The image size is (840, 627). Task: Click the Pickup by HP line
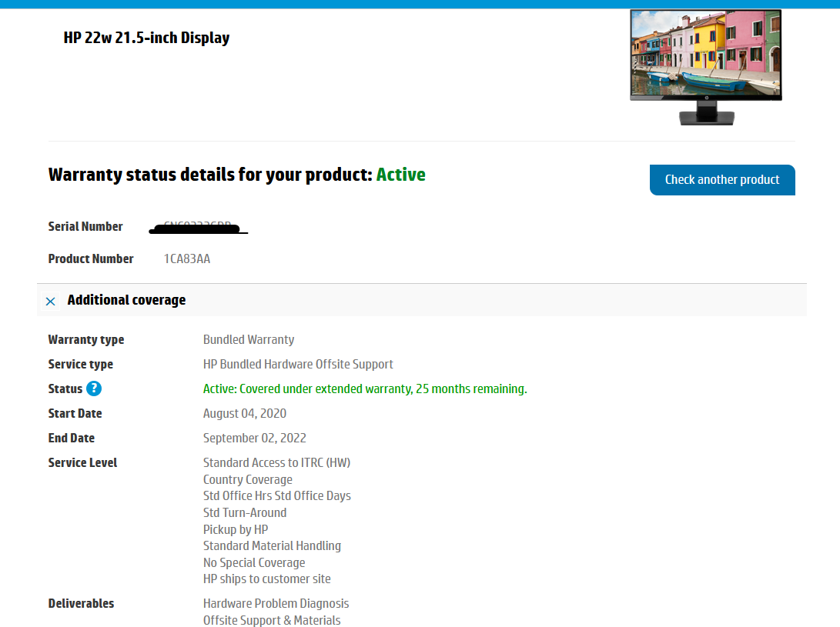point(235,529)
